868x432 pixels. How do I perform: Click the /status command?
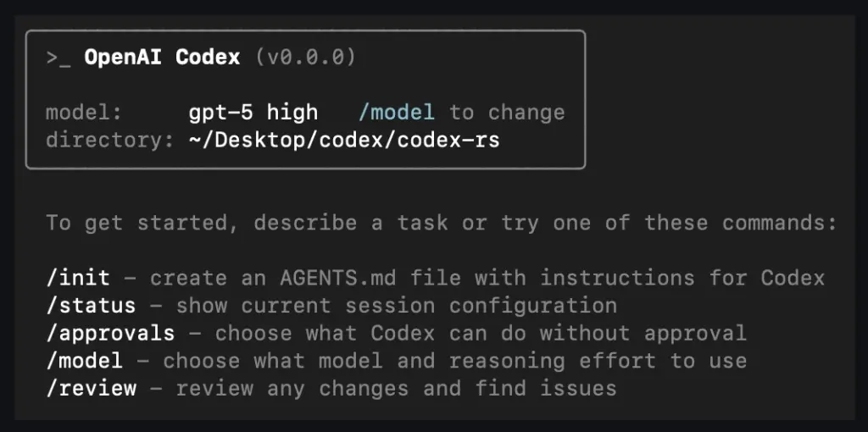click(92, 305)
